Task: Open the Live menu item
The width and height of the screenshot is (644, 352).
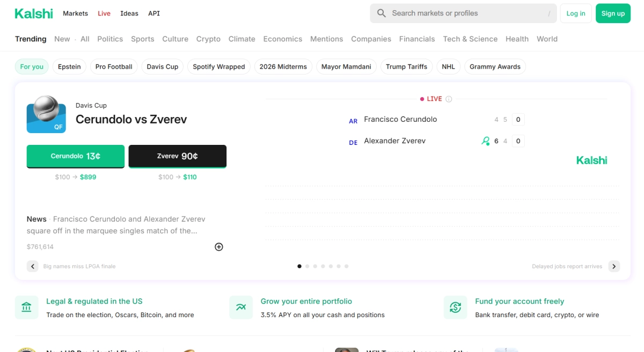Action: [104, 13]
